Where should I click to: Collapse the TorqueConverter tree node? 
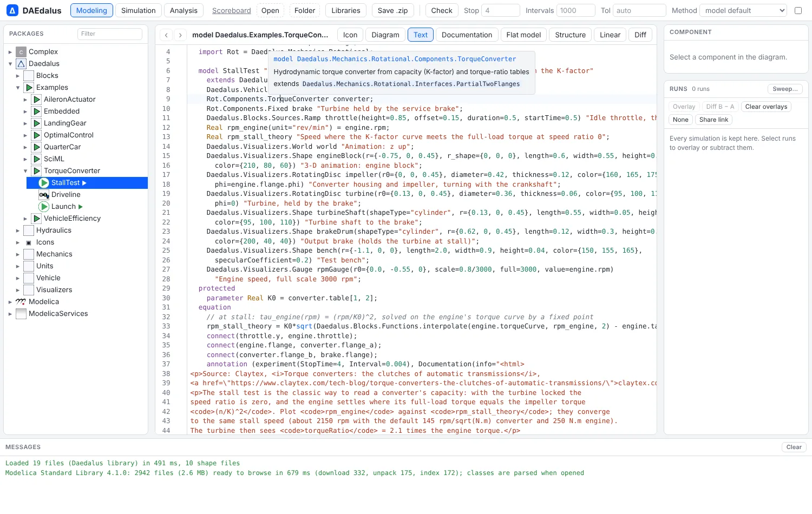tap(25, 171)
